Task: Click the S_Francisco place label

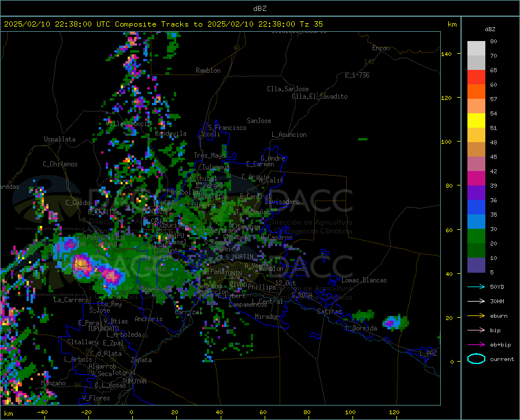Action: coord(227,128)
